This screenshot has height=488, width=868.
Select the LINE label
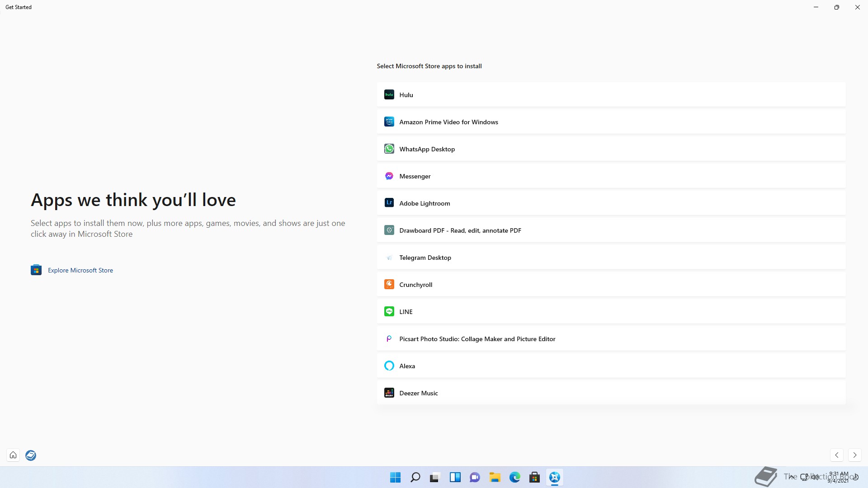pyautogui.click(x=406, y=312)
